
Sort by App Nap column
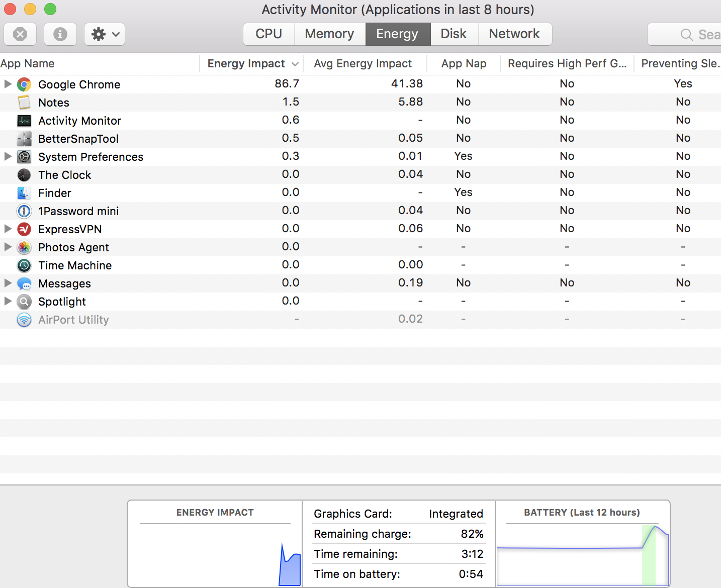pyautogui.click(x=464, y=64)
